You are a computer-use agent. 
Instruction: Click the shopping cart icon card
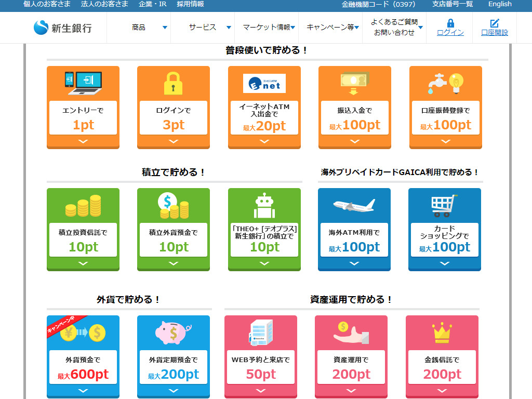444,206
